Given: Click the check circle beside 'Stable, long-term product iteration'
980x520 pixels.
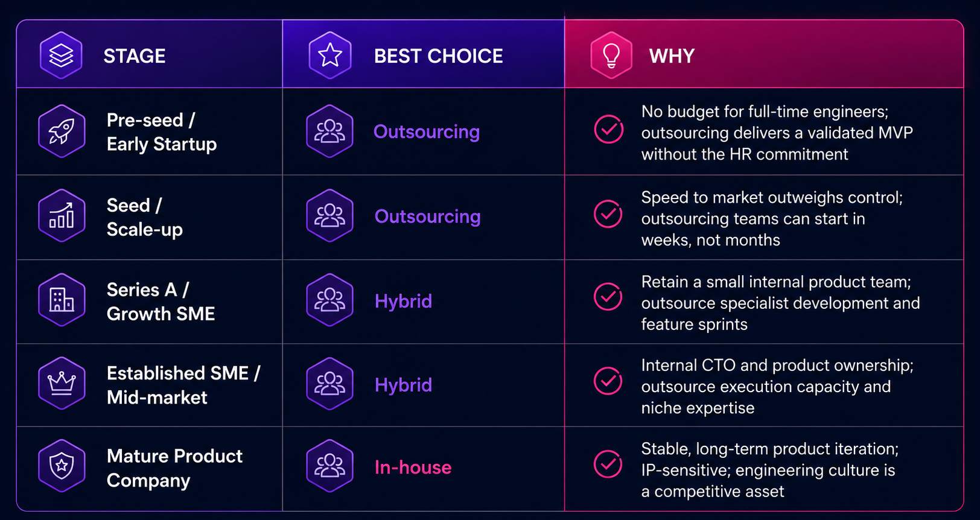Looking at the screenshot, I should tap(608, 463).
